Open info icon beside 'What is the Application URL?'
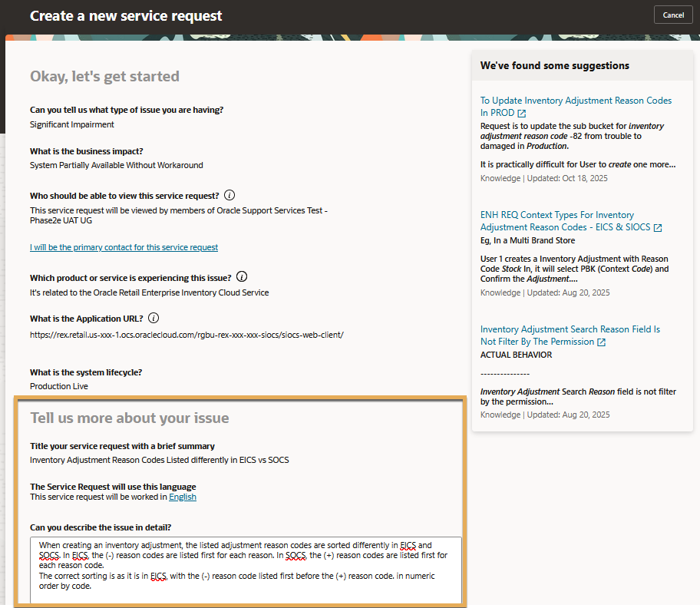Screen dimensions: 700x608 (x=154, y=318)
